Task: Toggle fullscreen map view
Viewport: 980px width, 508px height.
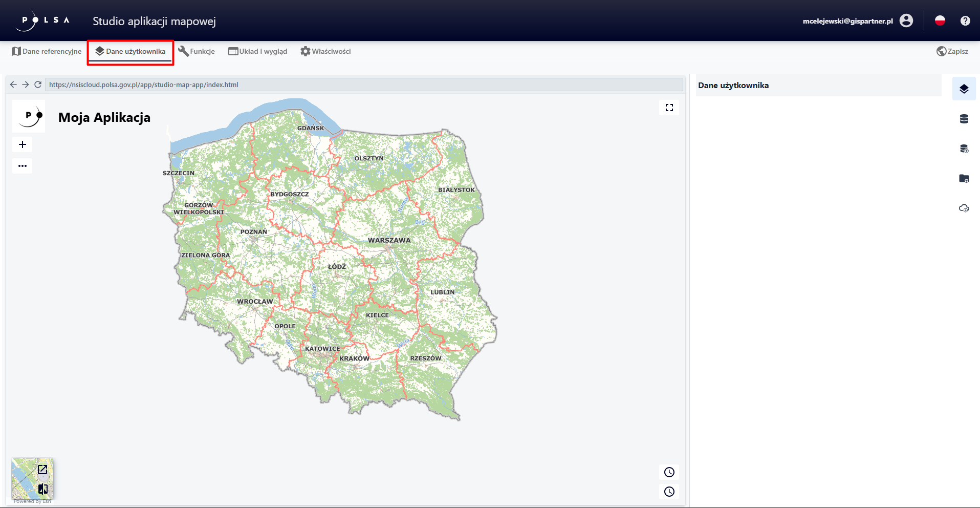Action: coord(669,108)
